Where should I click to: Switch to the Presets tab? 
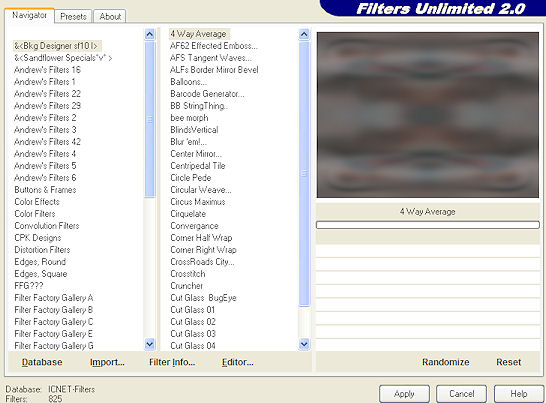coord(73,16)
